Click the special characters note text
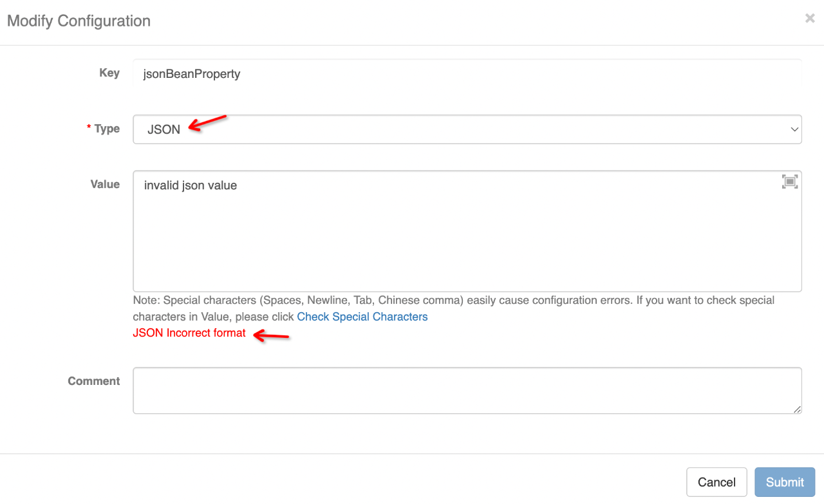This screenshot has width=824, height=504. (x=454, y=308)
